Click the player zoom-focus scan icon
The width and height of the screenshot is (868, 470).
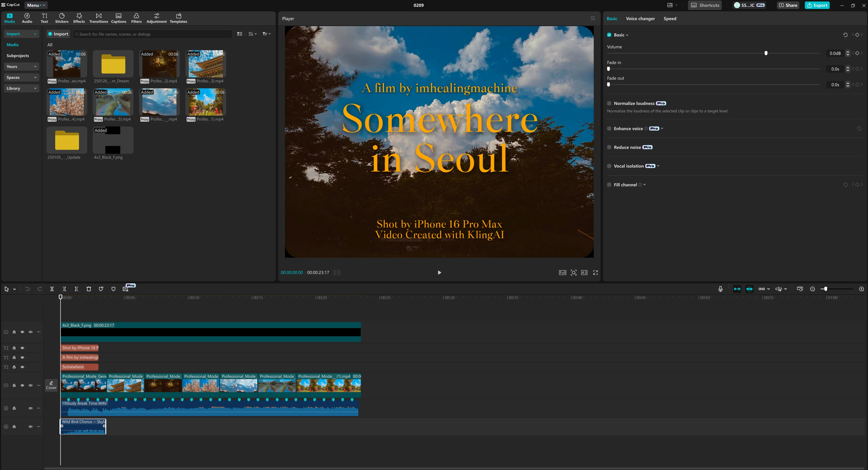(574, 272)
